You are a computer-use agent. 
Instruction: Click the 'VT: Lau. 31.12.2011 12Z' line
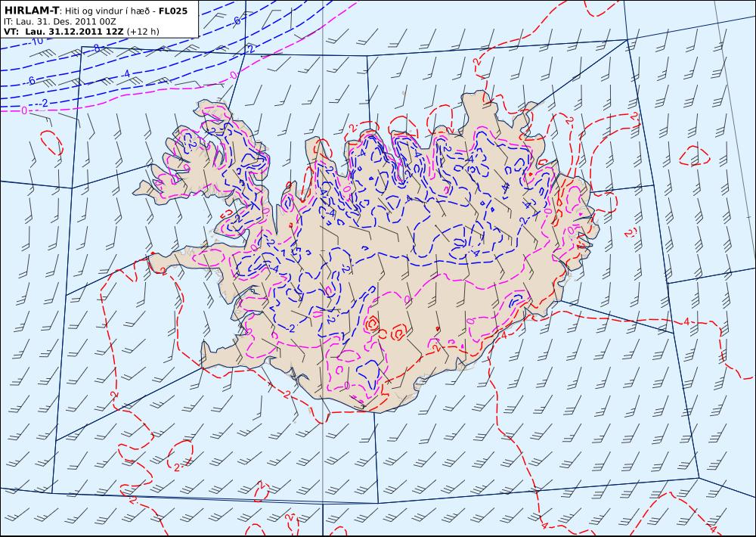coord(64,32)
